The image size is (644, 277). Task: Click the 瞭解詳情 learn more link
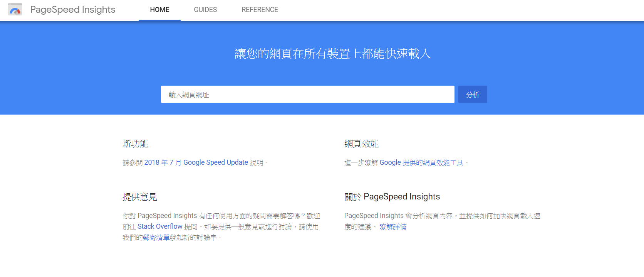393,227
